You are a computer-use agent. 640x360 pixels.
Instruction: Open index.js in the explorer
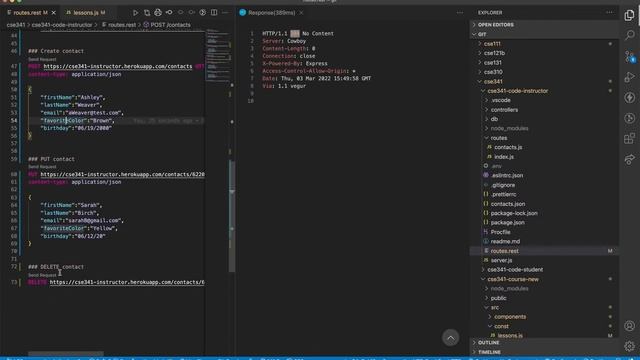(544, 157)
